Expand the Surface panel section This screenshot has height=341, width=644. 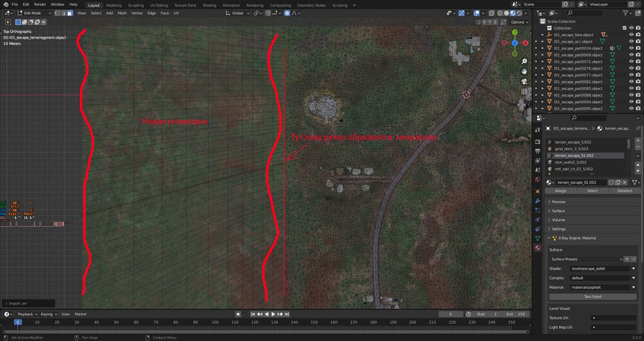tap(558, 211)
